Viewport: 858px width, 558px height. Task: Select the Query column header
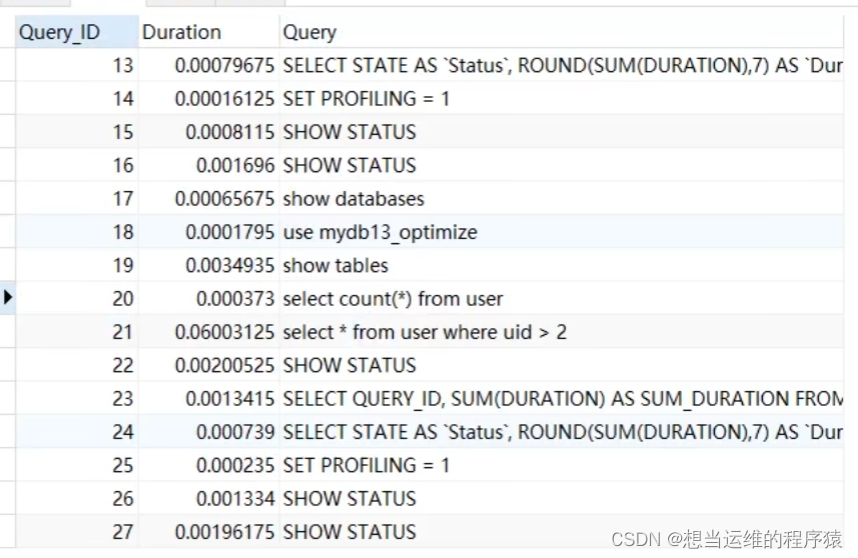pos(310,32)
